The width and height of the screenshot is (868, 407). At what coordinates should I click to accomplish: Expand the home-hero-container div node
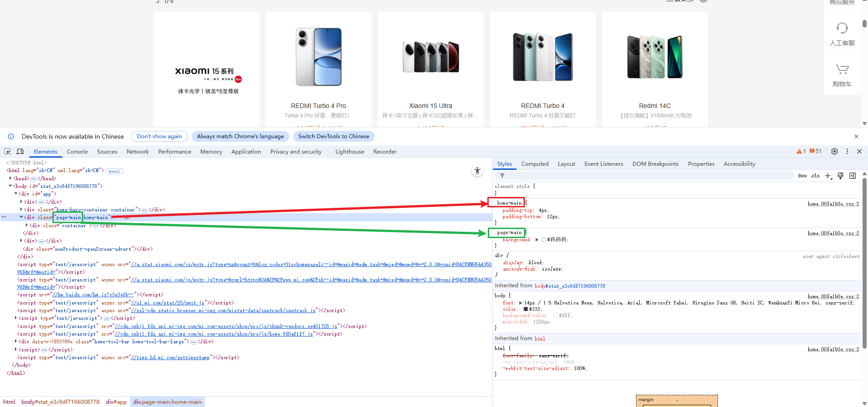(x=21, y=210)
